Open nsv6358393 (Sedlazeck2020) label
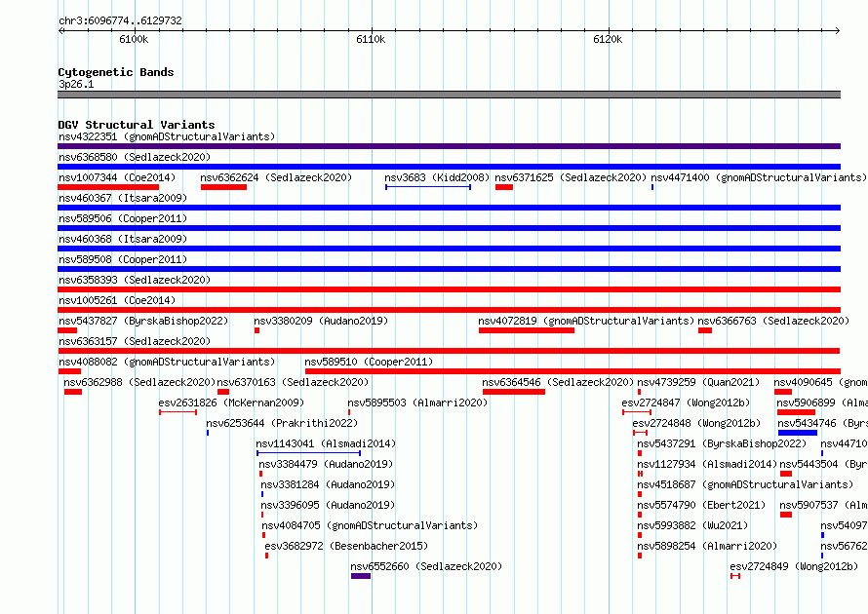868x614 pixels. click(x=135, y=280)
